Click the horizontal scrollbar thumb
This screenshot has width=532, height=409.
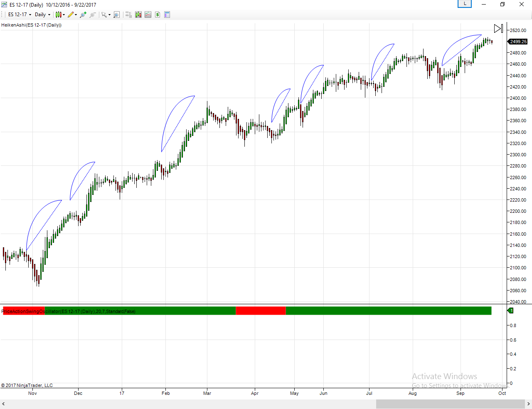click(451, 404)
